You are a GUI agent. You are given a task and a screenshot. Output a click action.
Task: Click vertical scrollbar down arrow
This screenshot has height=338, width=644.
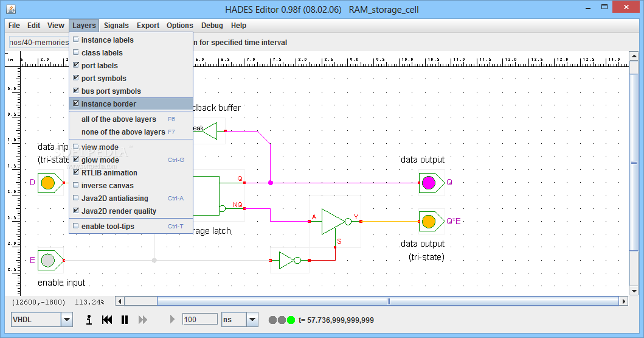click(634, 290)
